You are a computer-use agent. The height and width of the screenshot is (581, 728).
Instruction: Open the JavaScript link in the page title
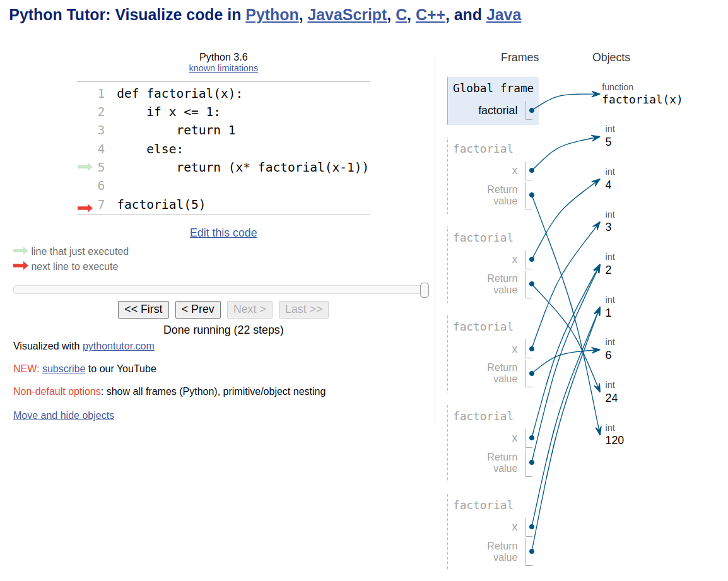pos(347,15)
